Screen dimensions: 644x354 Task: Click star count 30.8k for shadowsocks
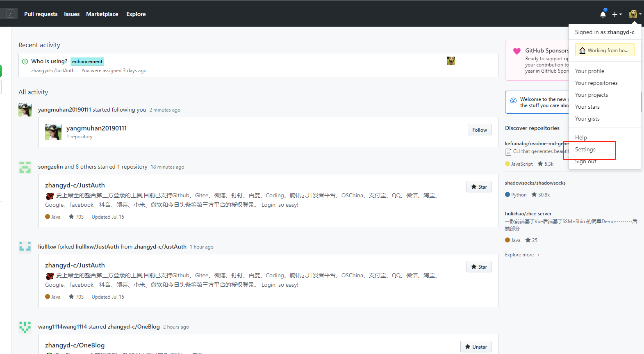point(541,194)
